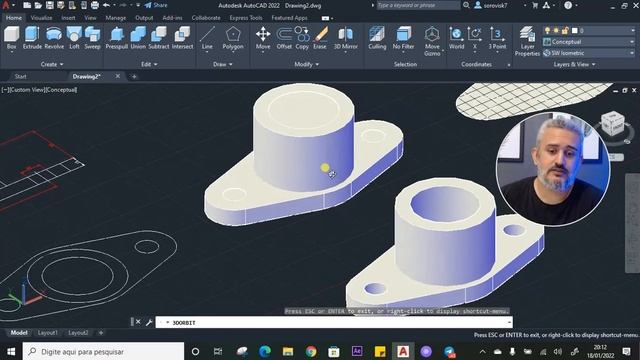Open the AutoCAD application menu logo
Viewport: 640px width, 360px height.
click(x=6, y=5)
